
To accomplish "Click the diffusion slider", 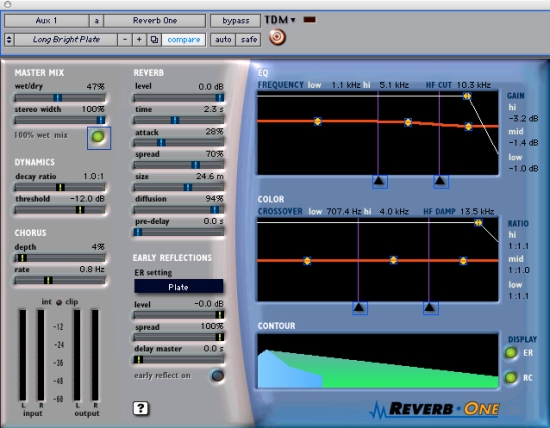I will click(x=179, y=210).
